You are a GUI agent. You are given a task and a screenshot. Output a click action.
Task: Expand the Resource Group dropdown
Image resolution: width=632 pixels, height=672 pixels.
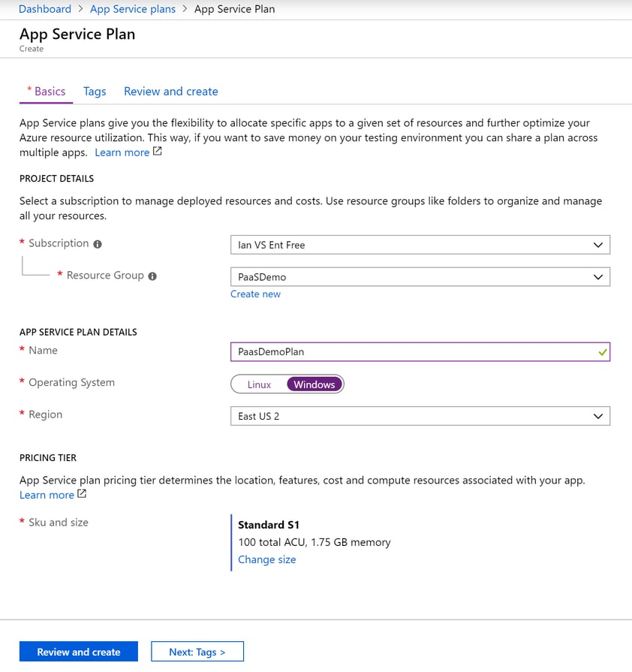point(420,277)
